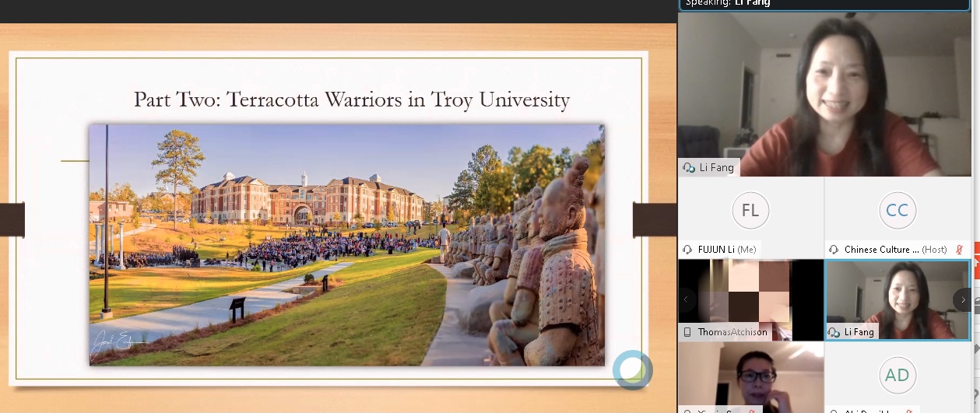The height and width of the screenshot is (413, 980).
Task: Show previous participants with left arrow
Action: (686, 299)
